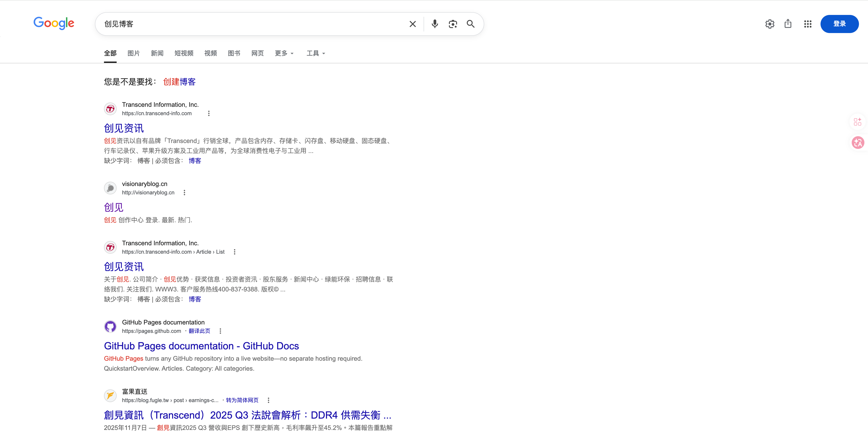Open options menu for blog.fugle.tw result
Viewport: 868px width, 434px height.
[x=269, y=400]
